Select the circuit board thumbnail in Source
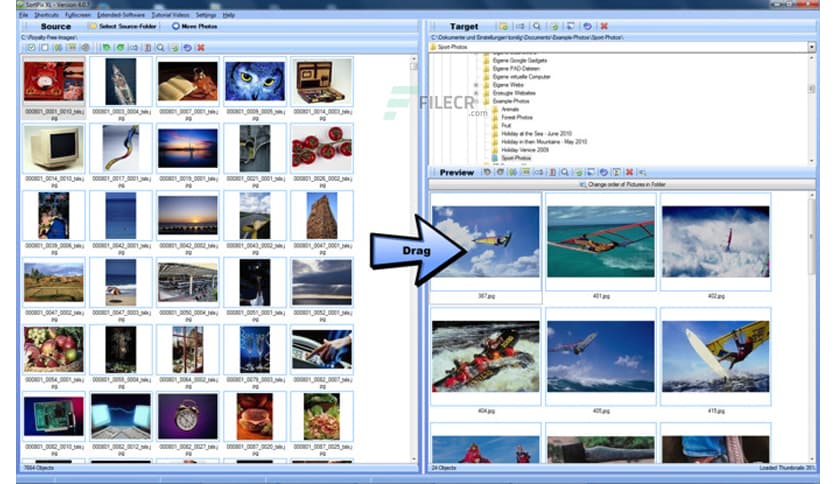The width and height of the screenshot is (836, 484). click(x=54, y=416)
